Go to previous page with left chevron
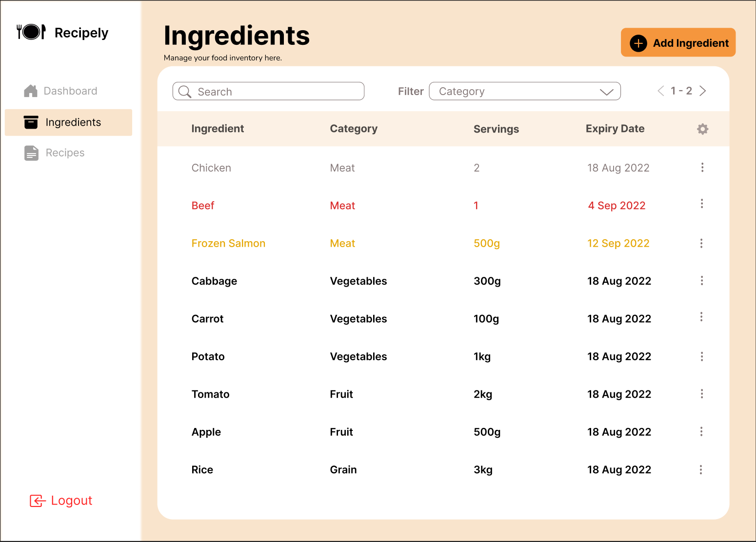Viewport: 756px width, 542px height. (x=661, y=91)
